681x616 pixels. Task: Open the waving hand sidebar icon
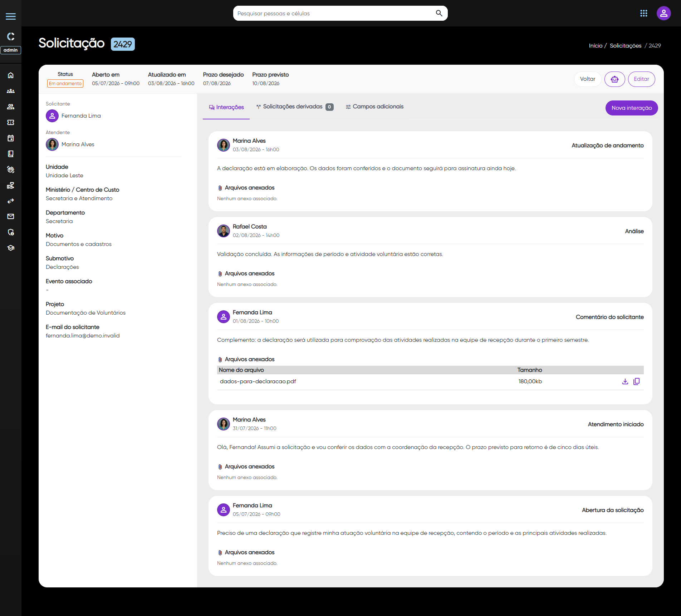(11, 169)
